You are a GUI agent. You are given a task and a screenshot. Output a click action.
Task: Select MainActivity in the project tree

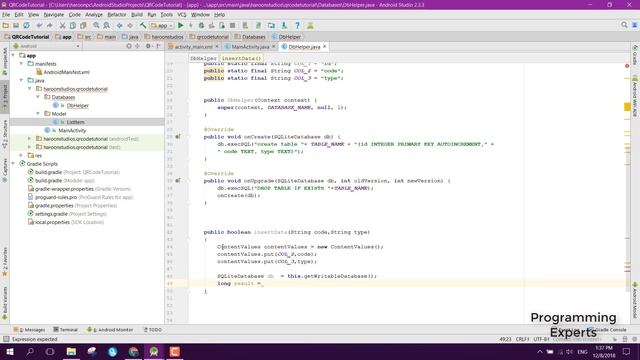(72, 130)
